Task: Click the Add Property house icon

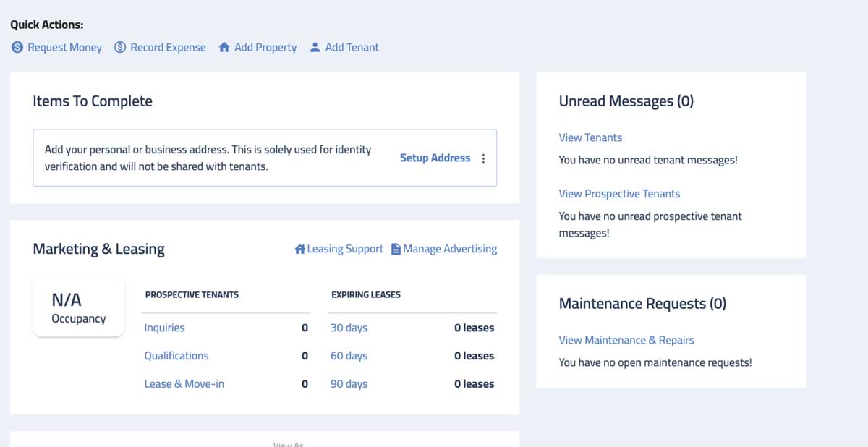Action: click(224, 47)
